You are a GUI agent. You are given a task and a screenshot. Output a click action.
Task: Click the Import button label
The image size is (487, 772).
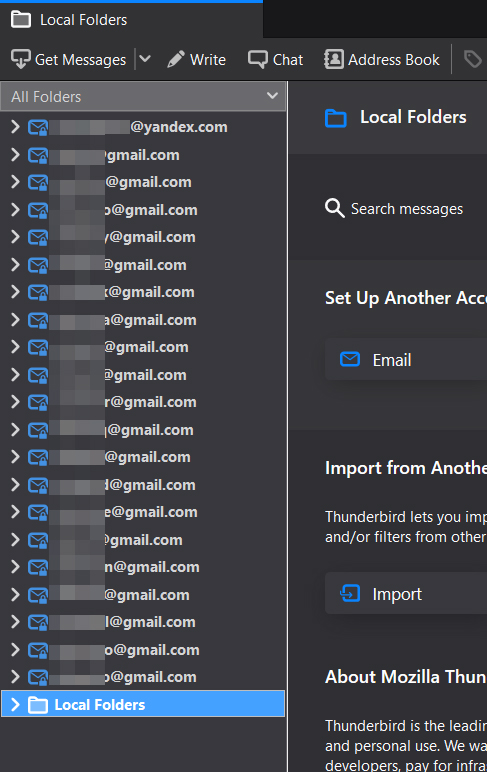[x=397, y=594]
